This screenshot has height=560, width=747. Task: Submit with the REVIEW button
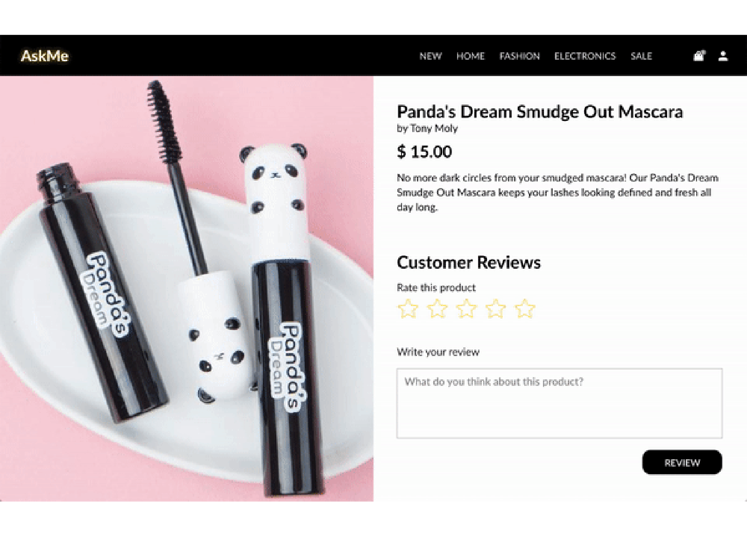[x=682, y=462]
